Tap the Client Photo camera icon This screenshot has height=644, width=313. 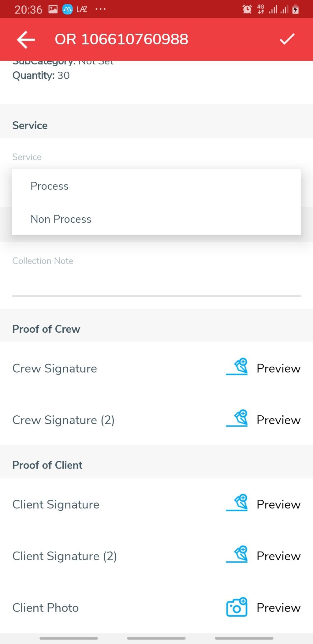point(237,607)
